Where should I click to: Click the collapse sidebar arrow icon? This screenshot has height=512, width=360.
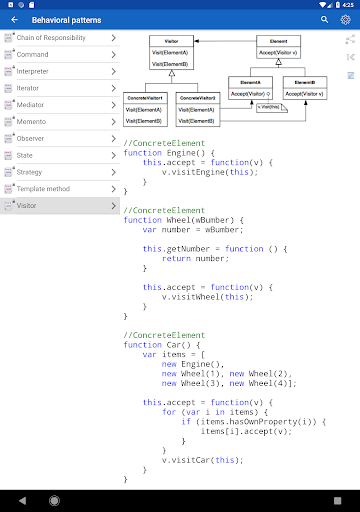coord(351,57)
